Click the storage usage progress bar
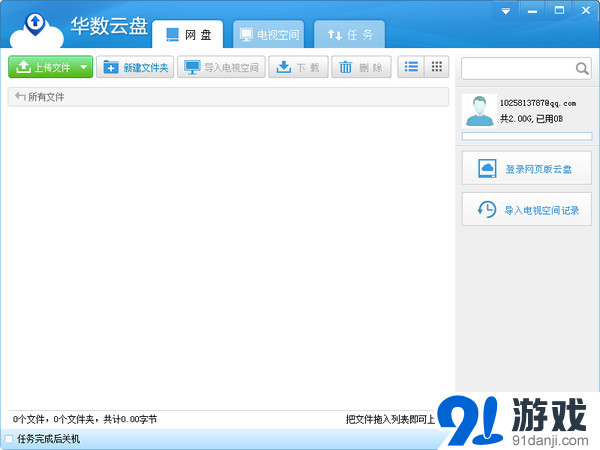Viewport: 600px width, 450px height. tap(527, 136)
